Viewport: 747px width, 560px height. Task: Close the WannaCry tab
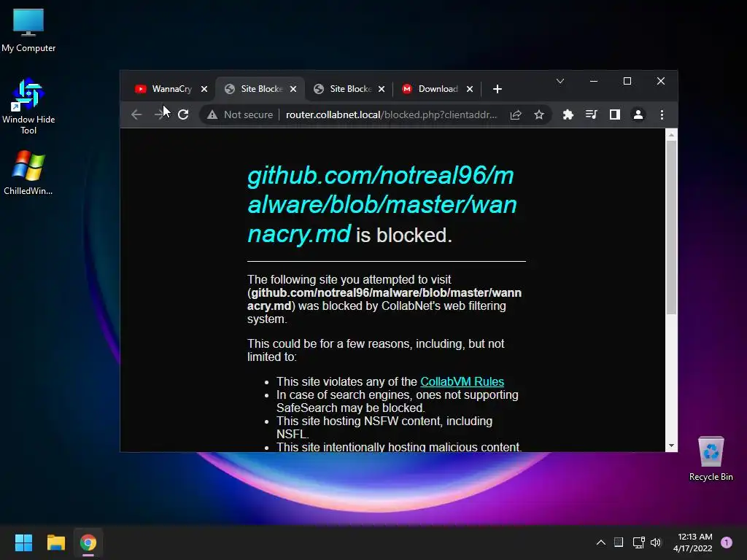tap(204, 89)
